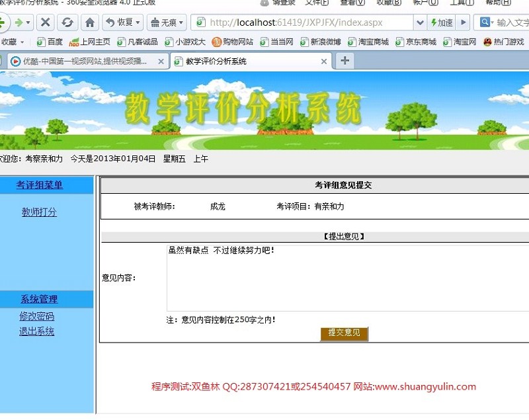The height and width of the screenshot is (420, 529).
Task: Go to the browser home page icon
Action: click(90, 22)
